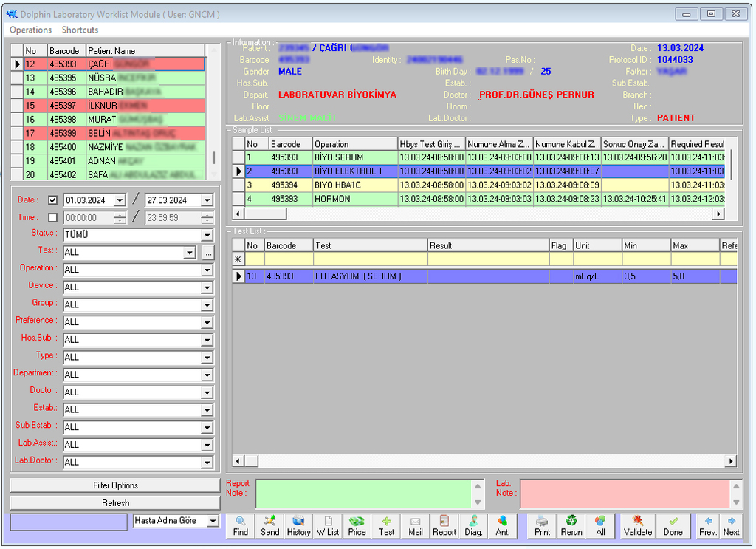Open the Price icon button
Image resolution: width=756 pixels, height=549 pixels.
click(x=357, y=525)
